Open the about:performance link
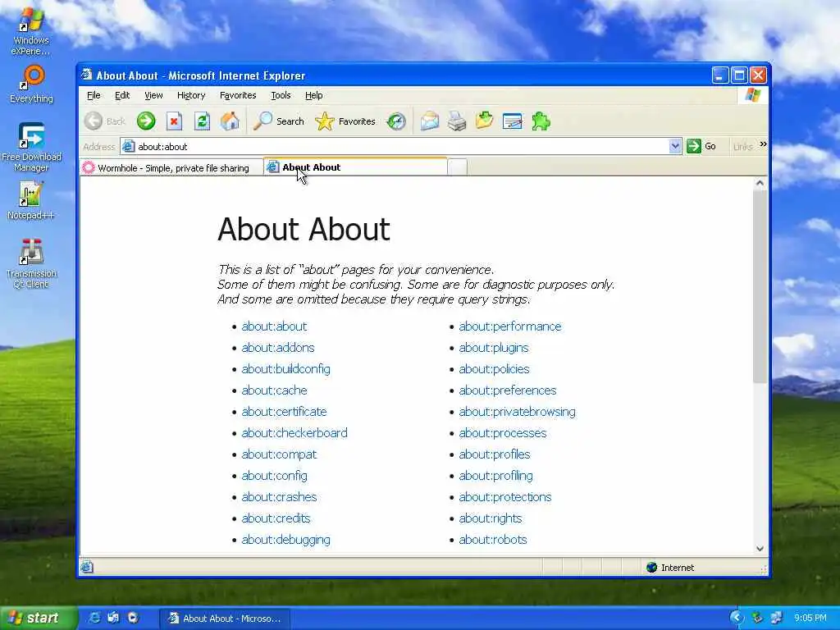This screenshot has width=840, height=630. pos(510,326)
